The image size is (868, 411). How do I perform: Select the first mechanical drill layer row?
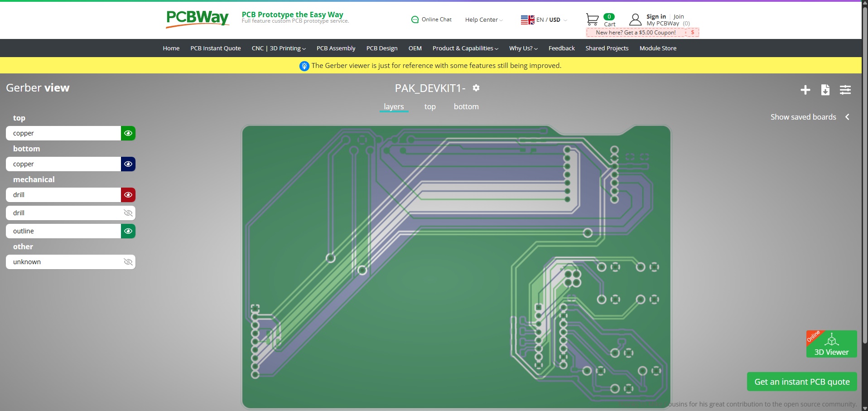point(63,195)
